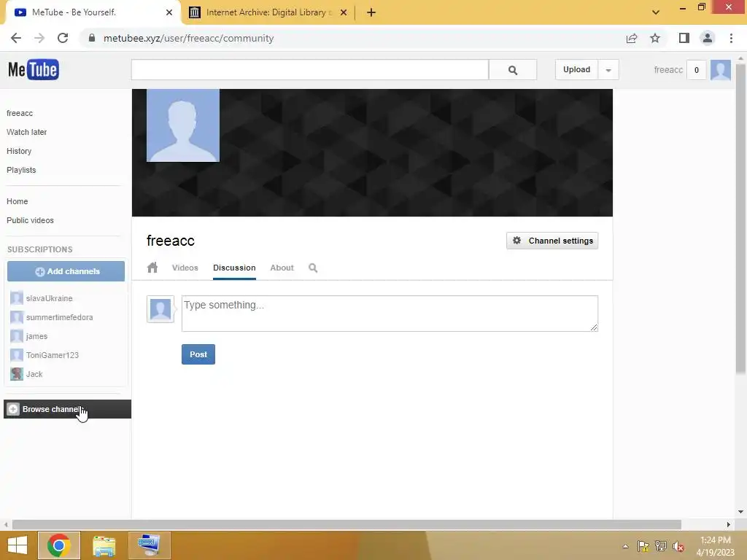Open the Chrome three-dot menu
This screenshot has width=747, height=560.
(x=731, y=38)
